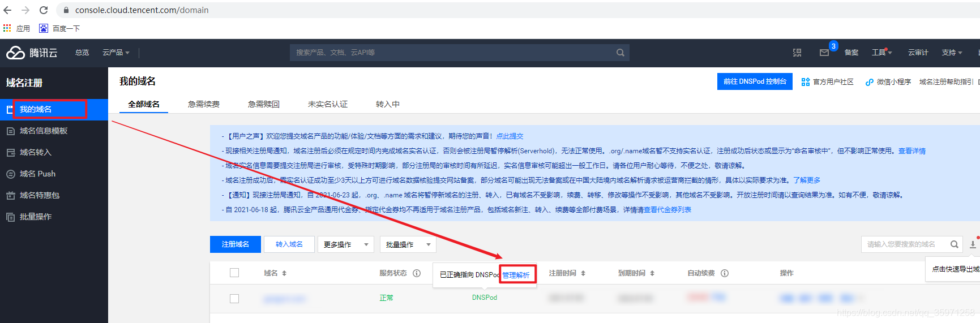
Task: Open the QR code scan icon
Action: (797, 53)
